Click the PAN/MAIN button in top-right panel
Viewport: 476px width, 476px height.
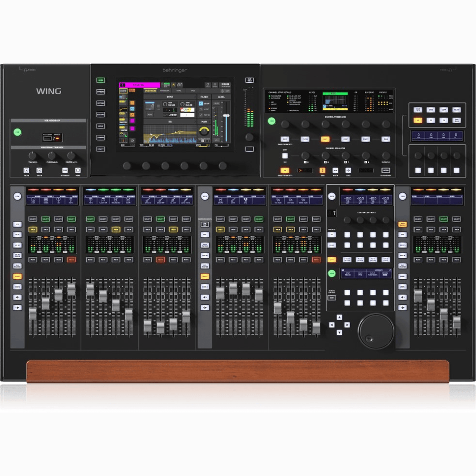[457, 121]
